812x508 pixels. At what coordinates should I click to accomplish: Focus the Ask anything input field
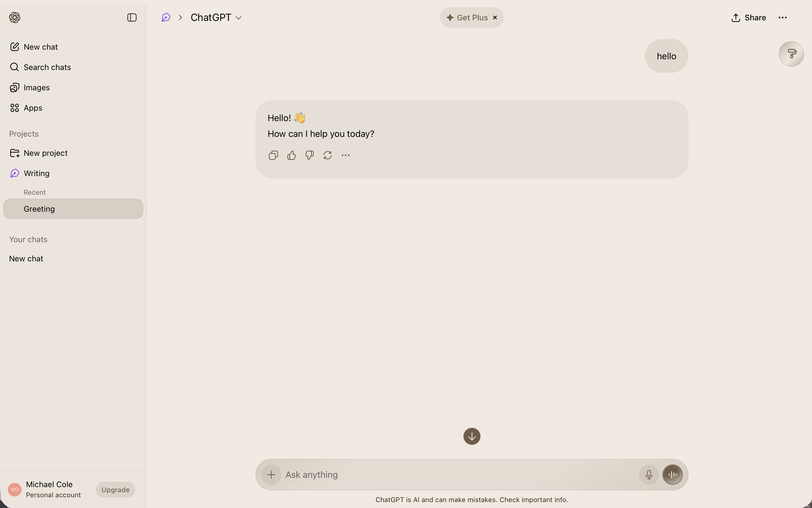click(x=460, y=474)
